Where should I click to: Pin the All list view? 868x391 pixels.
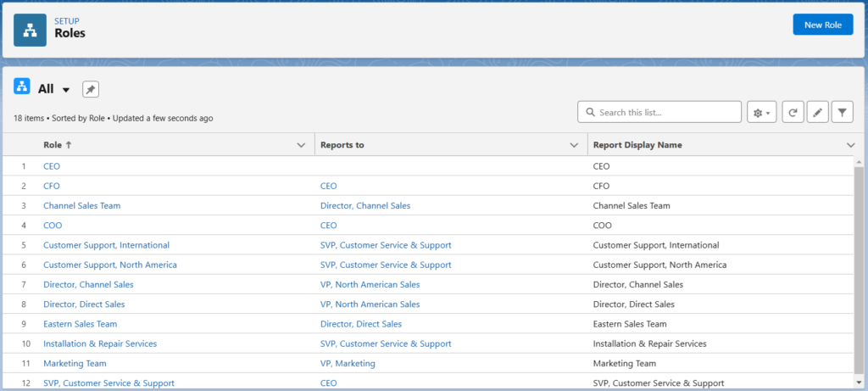click(91, 89)
